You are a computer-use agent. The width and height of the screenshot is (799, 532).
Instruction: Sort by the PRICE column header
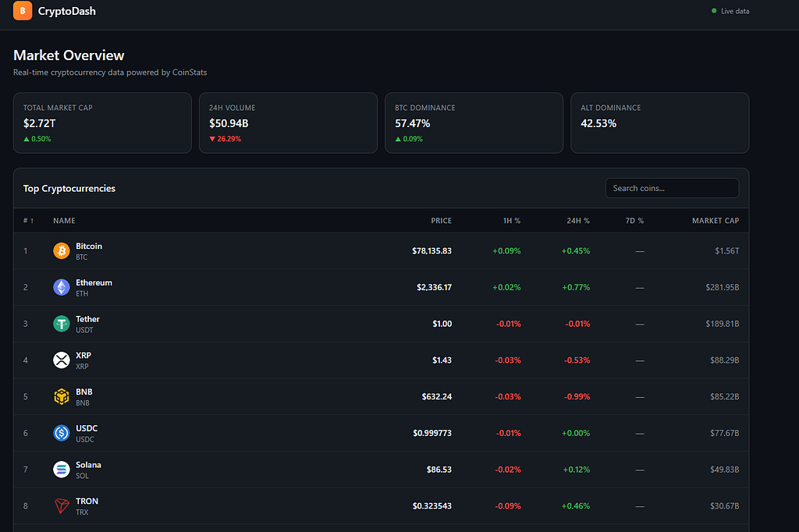[x=441, y=221]
